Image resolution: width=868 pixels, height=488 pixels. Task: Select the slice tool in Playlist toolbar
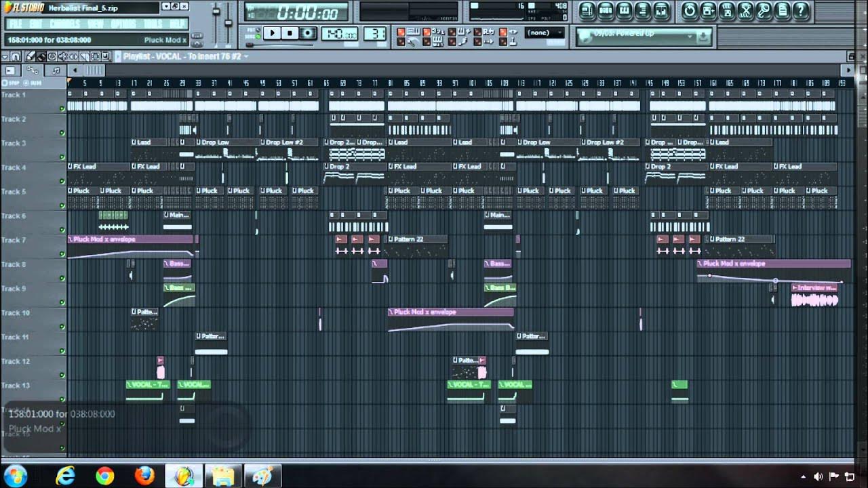point(85,56)
